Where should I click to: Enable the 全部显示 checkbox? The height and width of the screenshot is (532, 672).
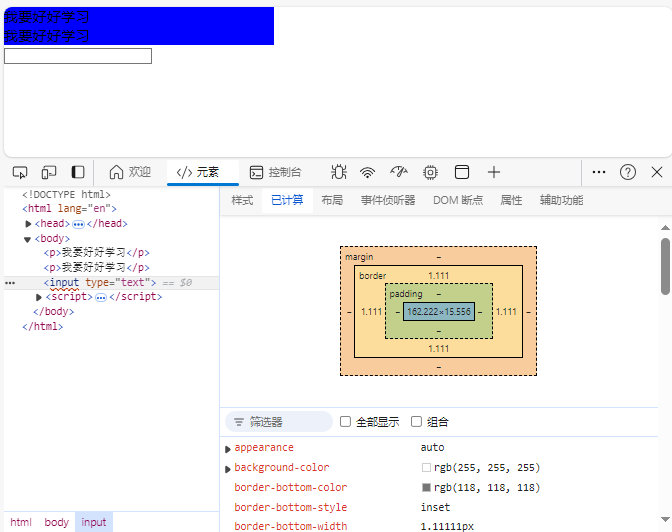(x=345, y=422)
